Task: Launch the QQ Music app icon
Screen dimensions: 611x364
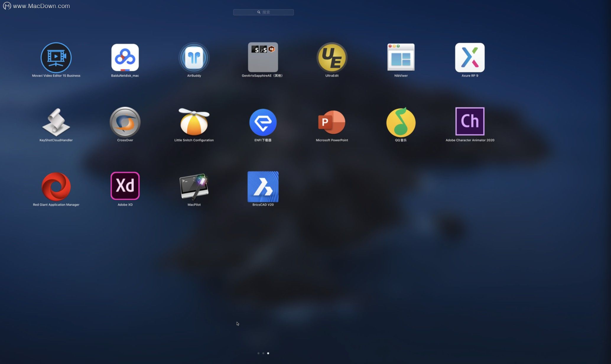Action: tap(401, 122)
